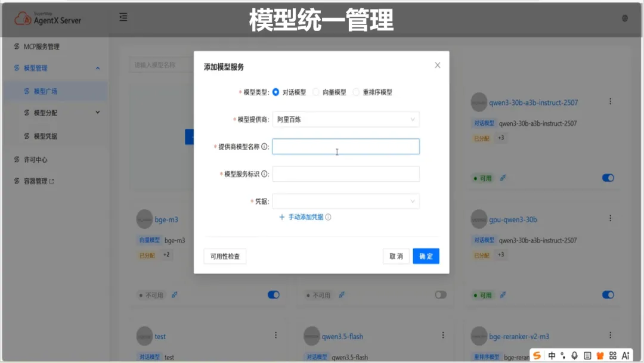Click +3 tag on qwen3-30b-a3b-instruct-2507 card
This screenshot has width=644, height=363.
[x=501, y=138]
